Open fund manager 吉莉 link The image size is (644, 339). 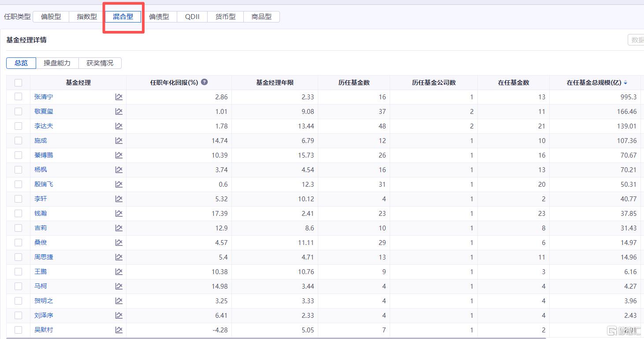(41, 228)
